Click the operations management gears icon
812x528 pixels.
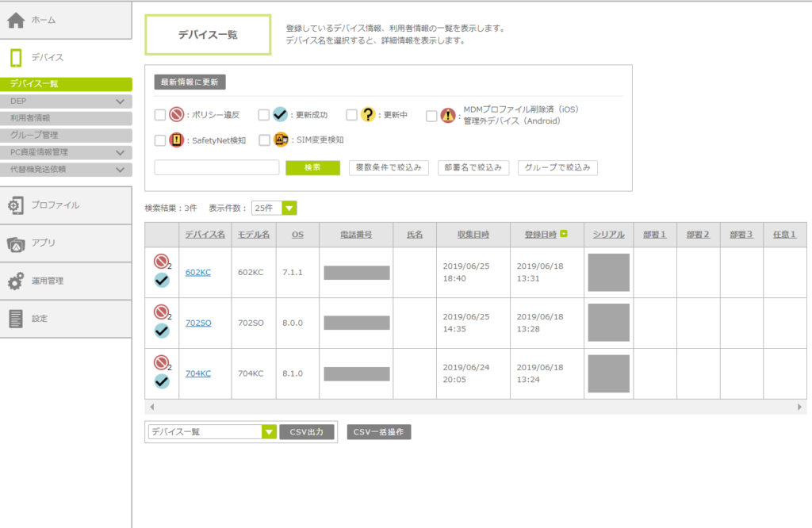click(x=16, y=281)
